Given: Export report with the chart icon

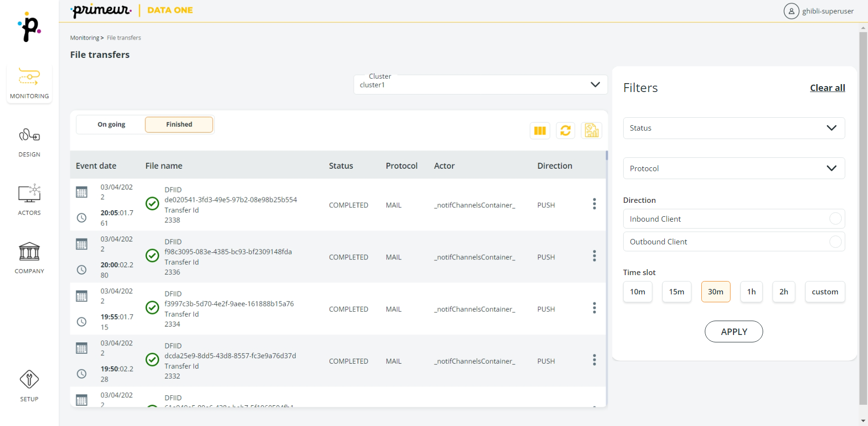Looking at the screenshot, I should click(592, 131).
